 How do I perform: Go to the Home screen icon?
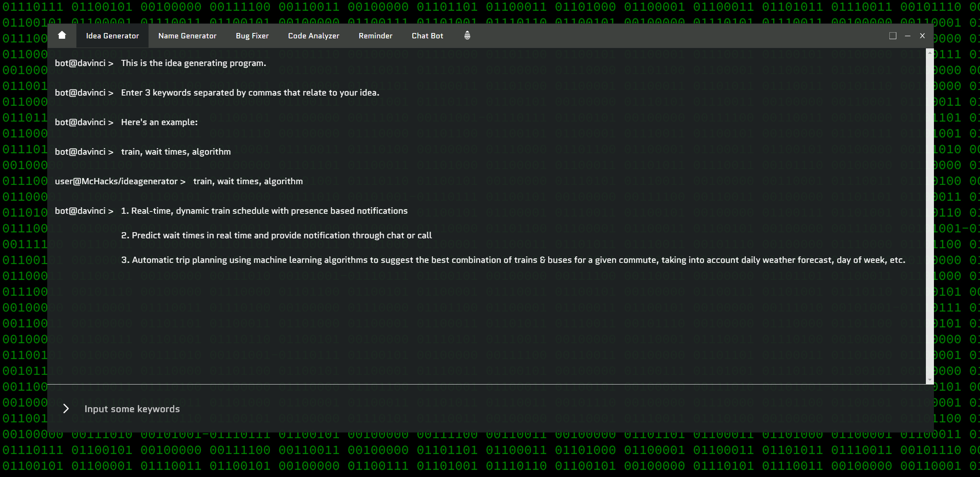pyautogui.click(x=62, y=36)
